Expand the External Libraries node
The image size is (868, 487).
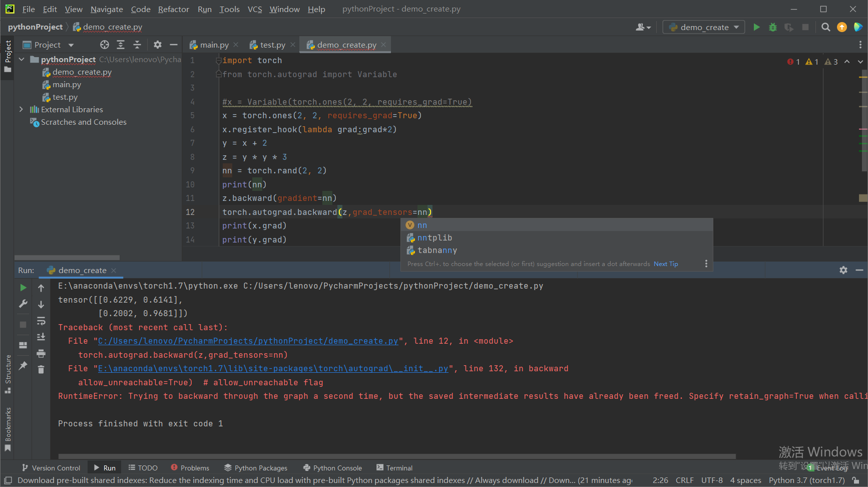pos(21,109)
